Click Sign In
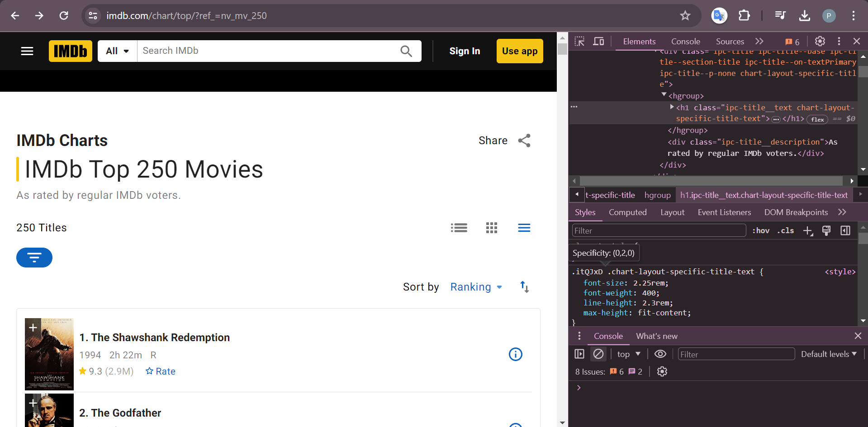 click(465, 51)
